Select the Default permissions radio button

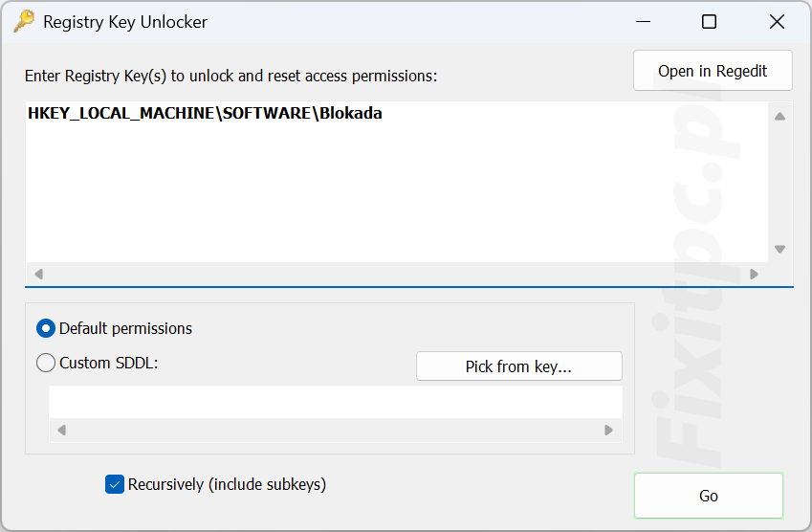tap(46, 328)
